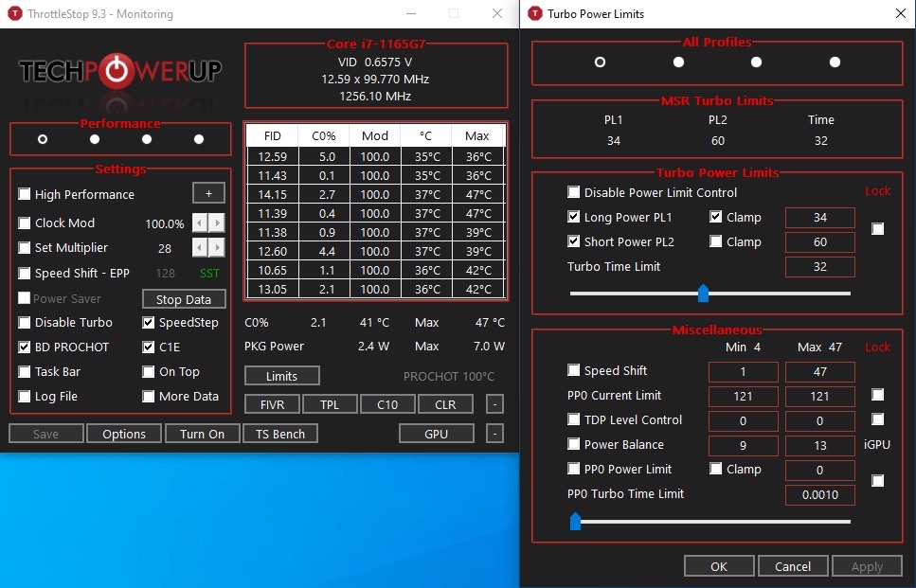
Task: Uncheck the Clamp box for PL1
Action: point(715,217)
